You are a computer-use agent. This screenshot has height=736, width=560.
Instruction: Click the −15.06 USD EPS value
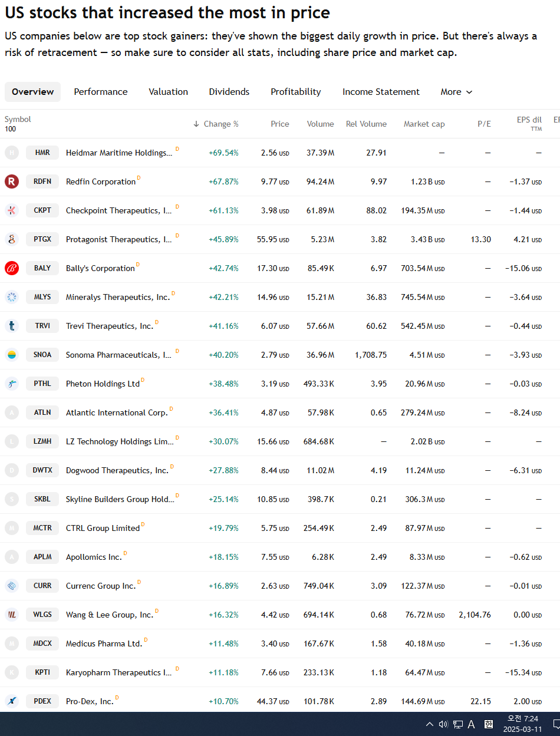point(523,268)
